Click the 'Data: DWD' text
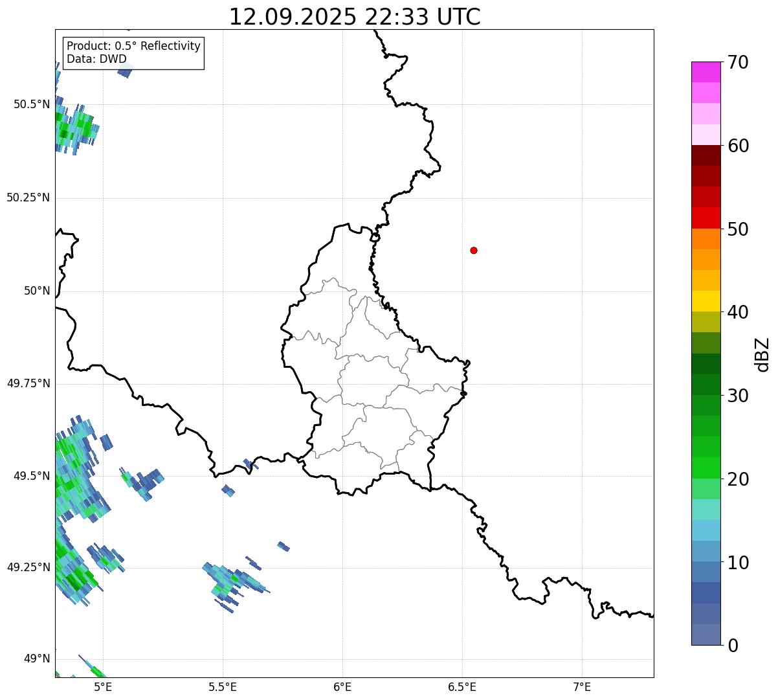 click(x=96, y=59)
